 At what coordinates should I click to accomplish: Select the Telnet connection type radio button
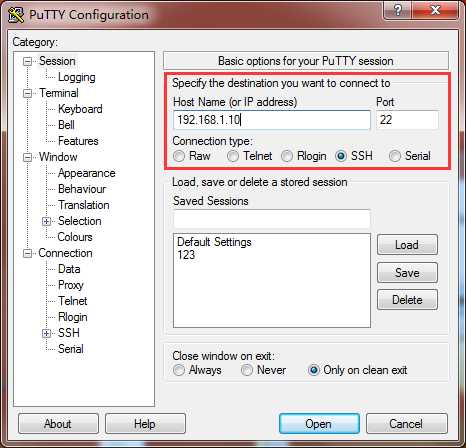[x=233, y=156]
